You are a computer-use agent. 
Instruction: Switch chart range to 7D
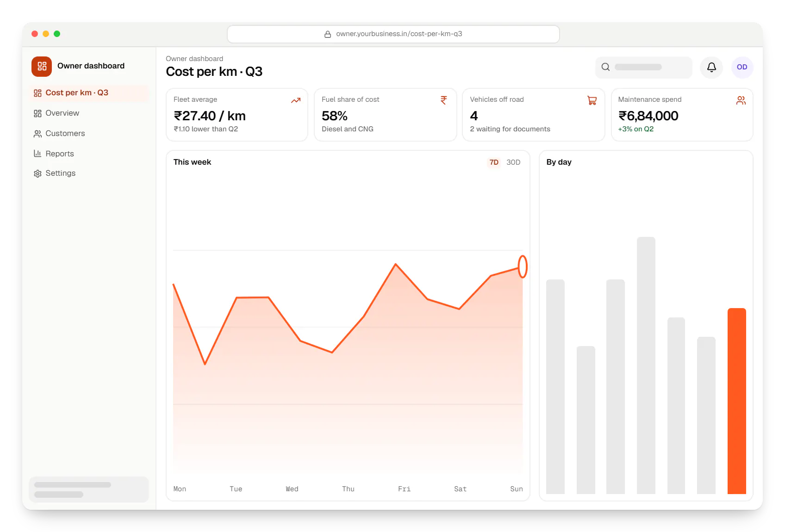pos(494,162)
